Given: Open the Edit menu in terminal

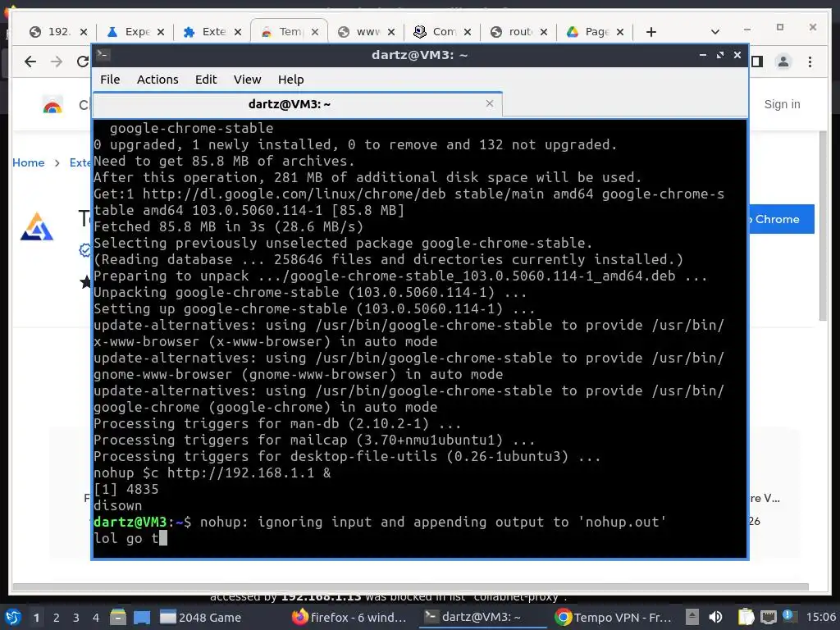Looking at the screenshot, I should pos(206,80).
